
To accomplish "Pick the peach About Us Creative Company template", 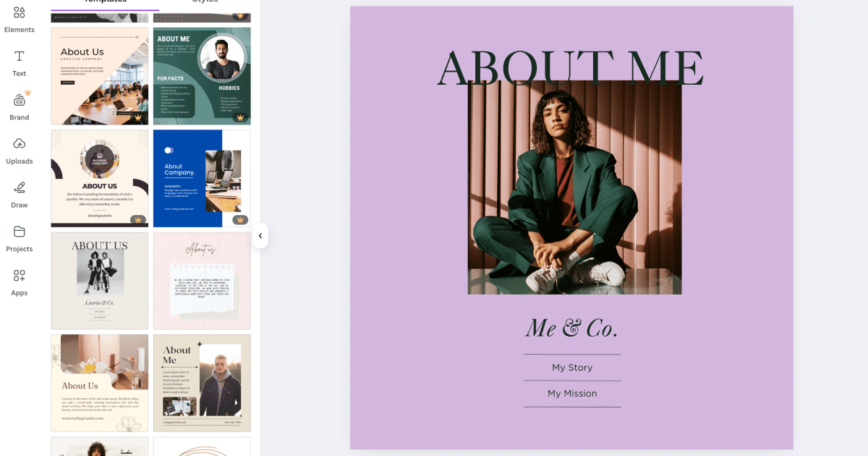I will pos(100,76).
